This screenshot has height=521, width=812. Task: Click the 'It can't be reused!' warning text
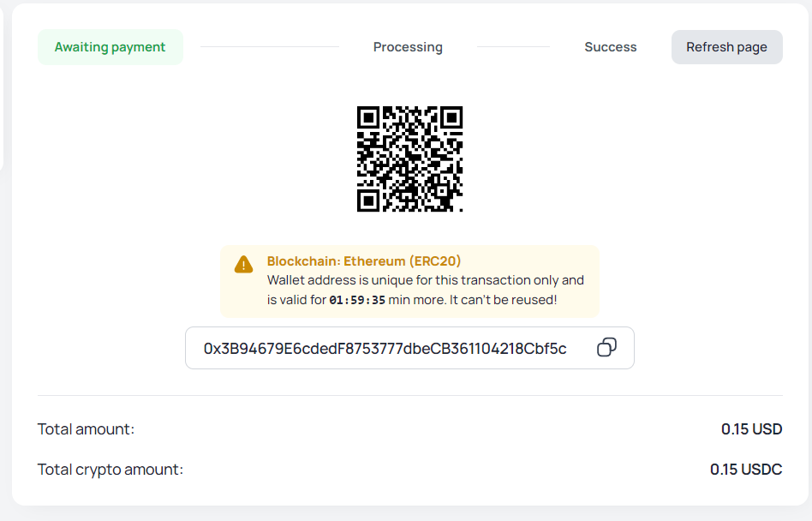tap(504, 301)
